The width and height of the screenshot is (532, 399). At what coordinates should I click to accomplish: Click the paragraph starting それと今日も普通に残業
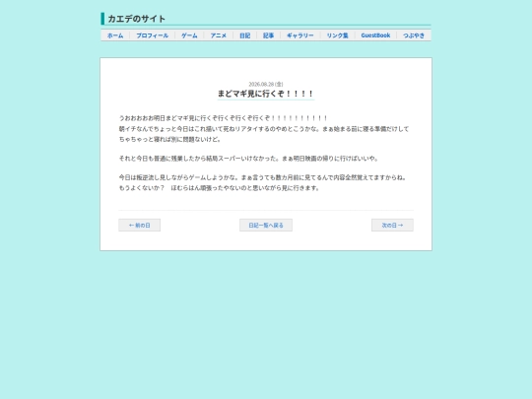click(x=248, y=159)
